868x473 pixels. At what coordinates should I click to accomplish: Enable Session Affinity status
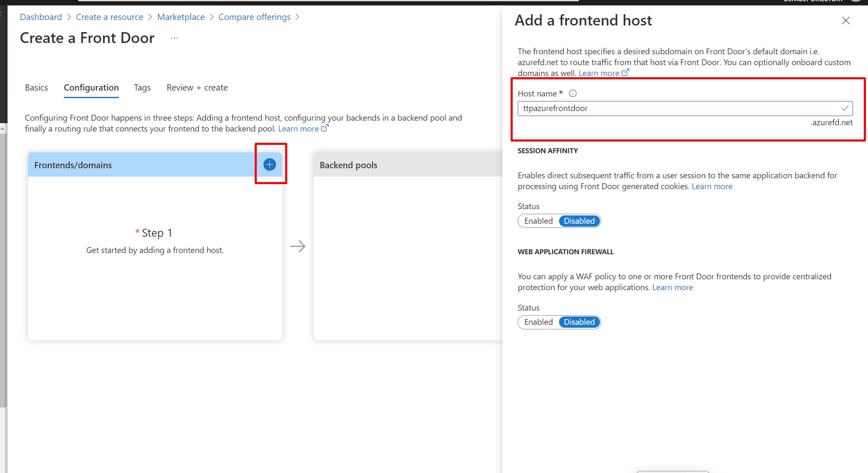coord(539,221)
